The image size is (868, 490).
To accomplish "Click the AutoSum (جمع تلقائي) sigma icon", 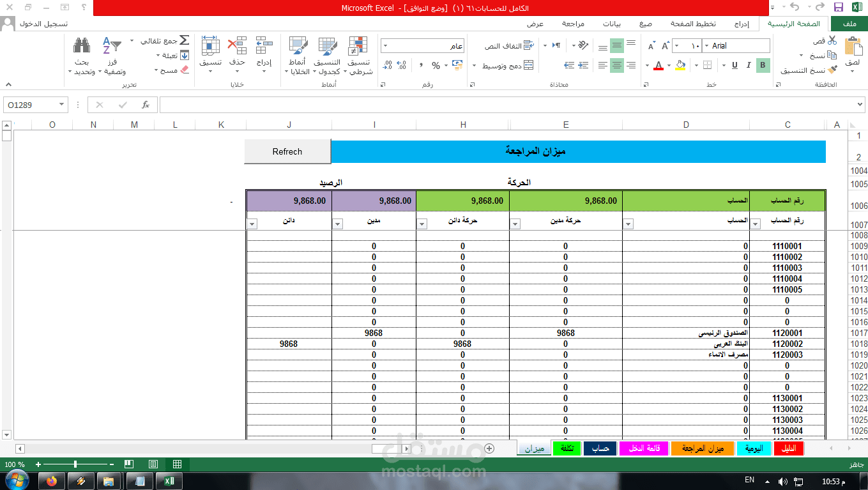I will [184, 40].
